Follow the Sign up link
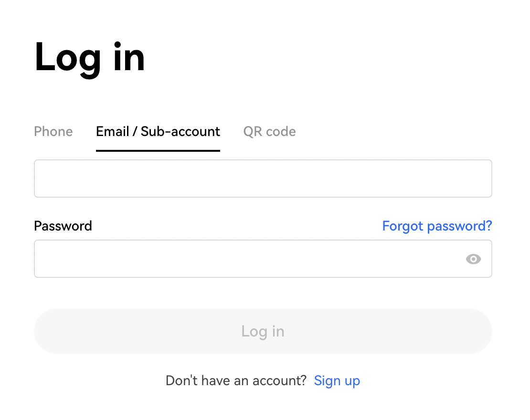 pos(337,380)
